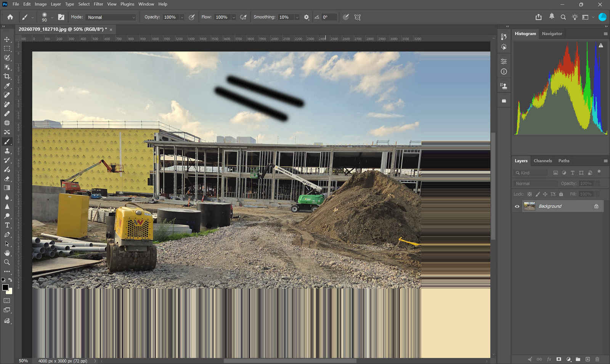Click the histogram cached data warning triangle
Viewport: 610px width, 364px height.
pos(601,45)
